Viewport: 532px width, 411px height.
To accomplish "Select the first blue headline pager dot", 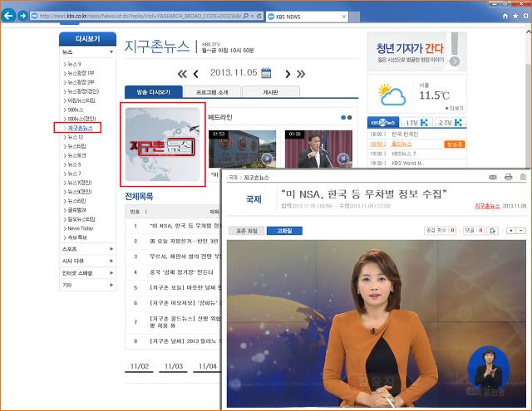I will 343,118.
